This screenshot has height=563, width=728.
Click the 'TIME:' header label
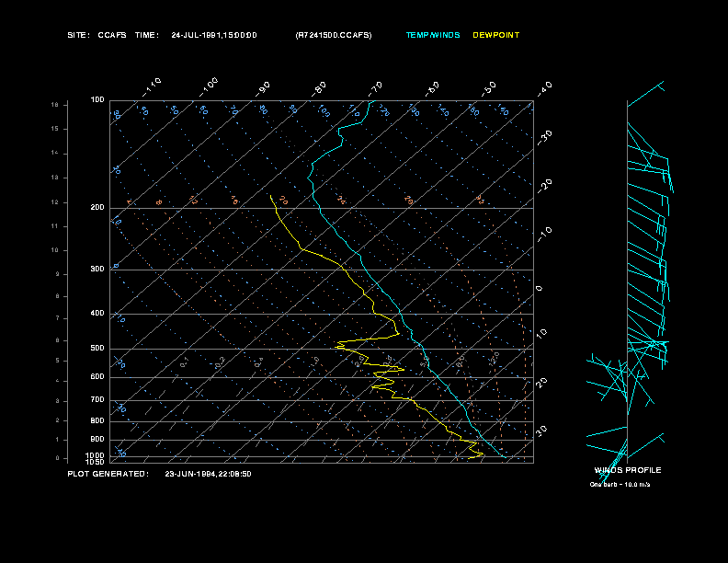pyautogui.click(x=147, y=35)
